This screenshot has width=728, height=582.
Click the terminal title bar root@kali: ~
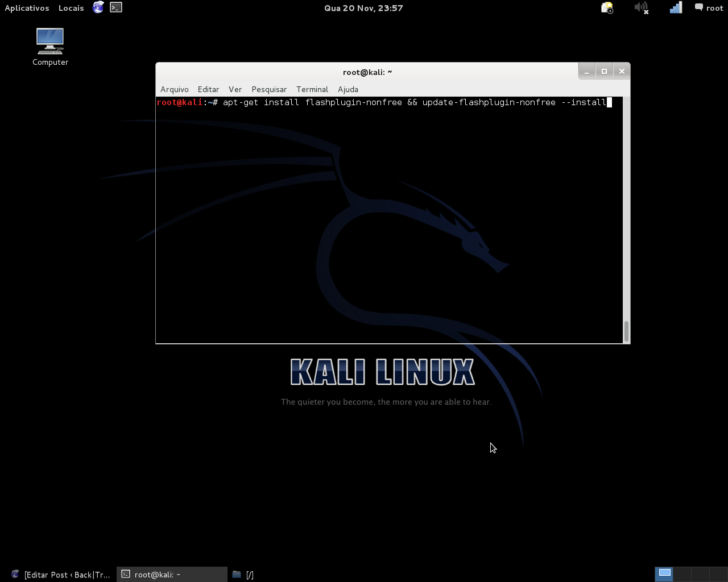point(367,72)
